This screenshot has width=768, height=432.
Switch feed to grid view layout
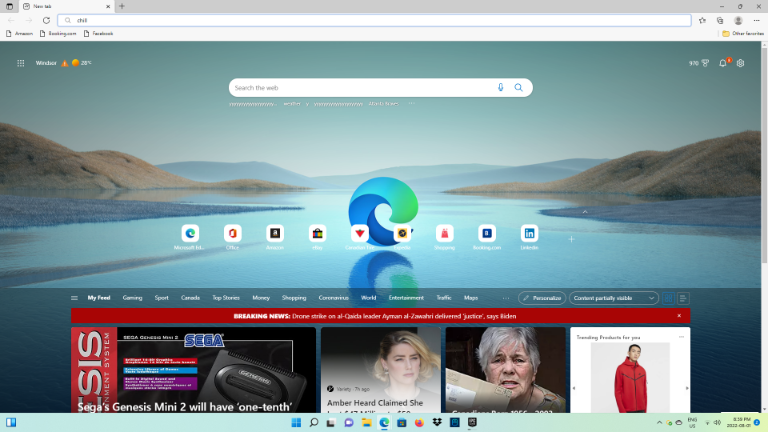668,298
